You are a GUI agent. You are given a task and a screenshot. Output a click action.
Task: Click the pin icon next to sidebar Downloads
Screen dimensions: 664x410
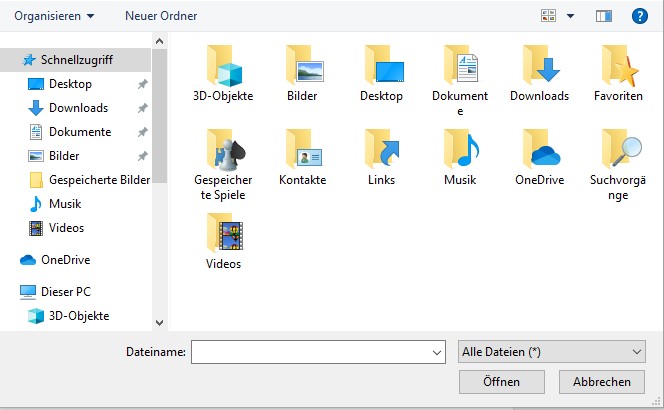point(143,108)
